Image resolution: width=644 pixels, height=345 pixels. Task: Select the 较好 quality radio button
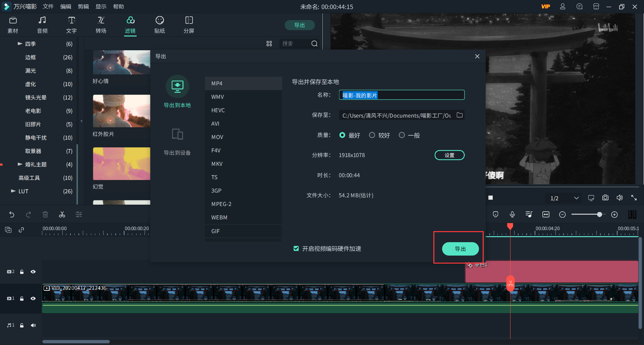pyautogui.click(x=372, y=135)
